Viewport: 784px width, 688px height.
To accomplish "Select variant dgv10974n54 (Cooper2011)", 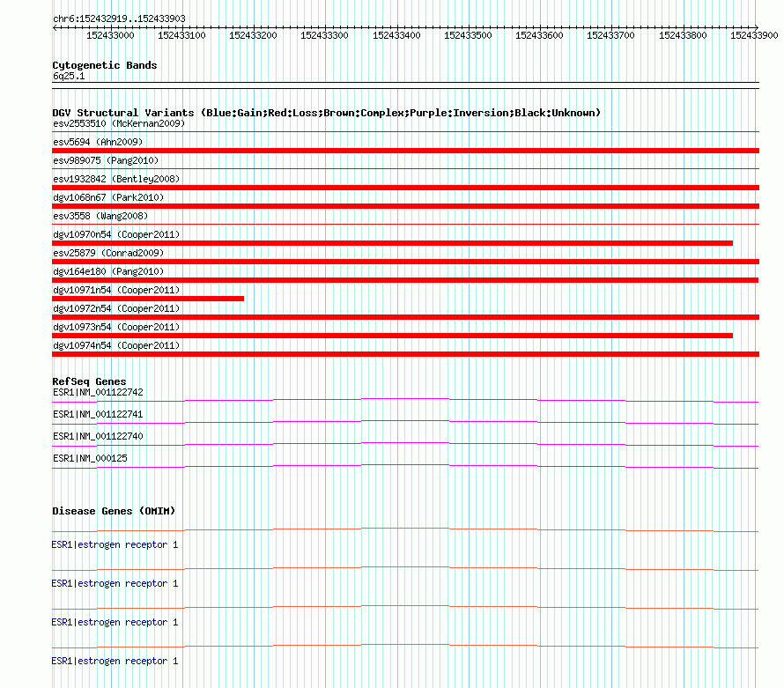I will [116, 345].
